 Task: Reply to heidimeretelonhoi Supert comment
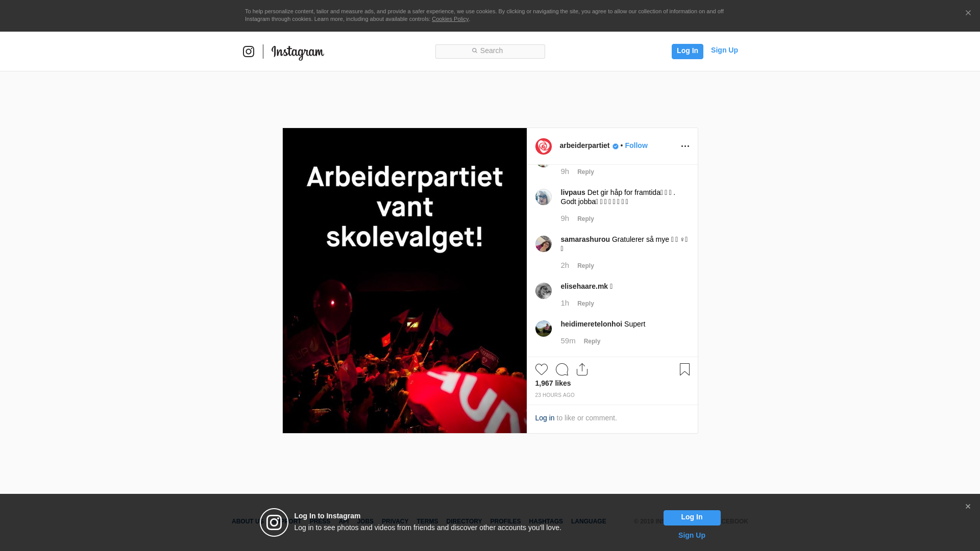(x=592, y=341)
